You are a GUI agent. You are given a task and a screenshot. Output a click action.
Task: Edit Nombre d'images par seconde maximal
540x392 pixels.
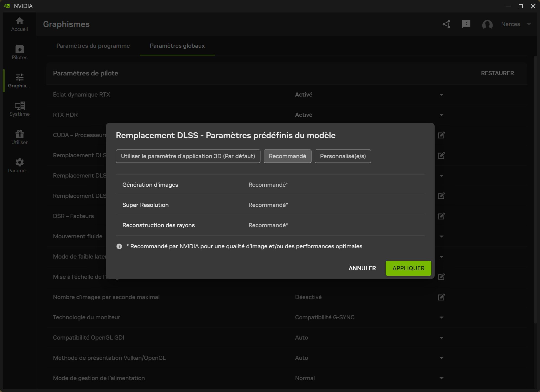point(442,297)
